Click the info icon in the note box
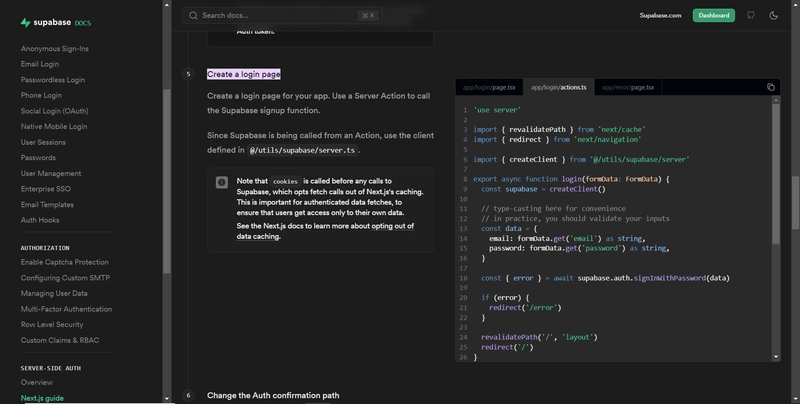Screen dimensions: 800x404 click(x=221, y=182)
